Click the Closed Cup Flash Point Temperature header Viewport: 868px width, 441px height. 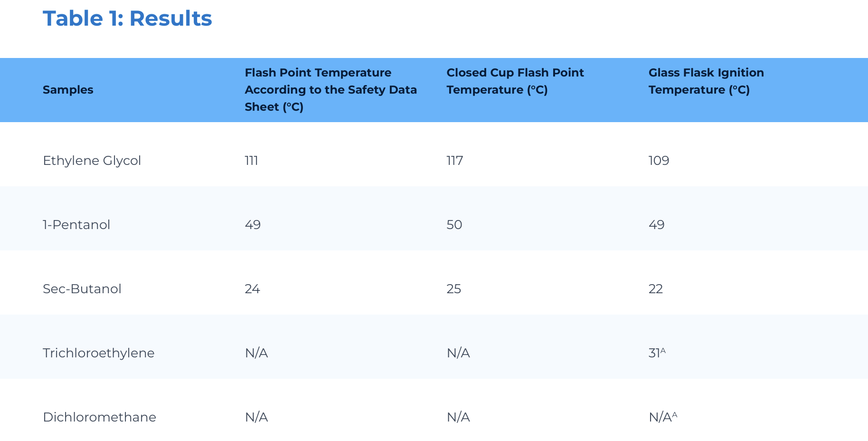coord(515,81)
